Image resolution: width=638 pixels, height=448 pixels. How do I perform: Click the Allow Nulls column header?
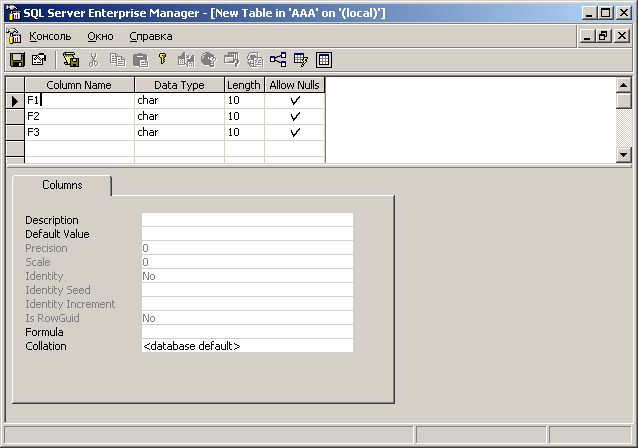point(295,85)
